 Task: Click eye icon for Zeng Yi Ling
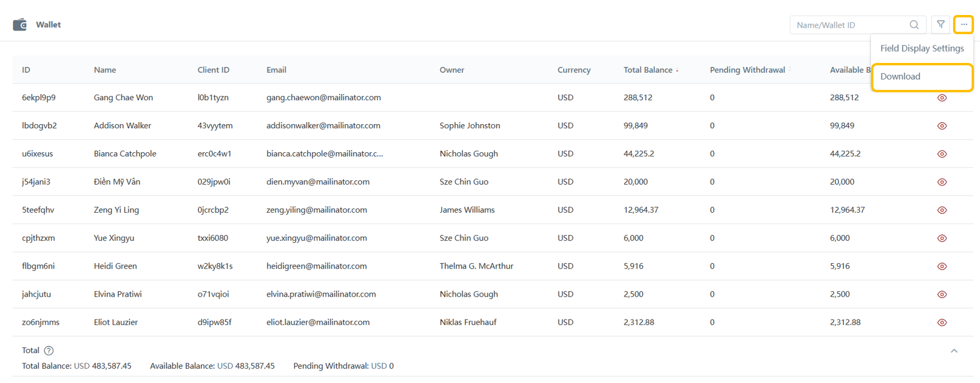pos(942,210)
